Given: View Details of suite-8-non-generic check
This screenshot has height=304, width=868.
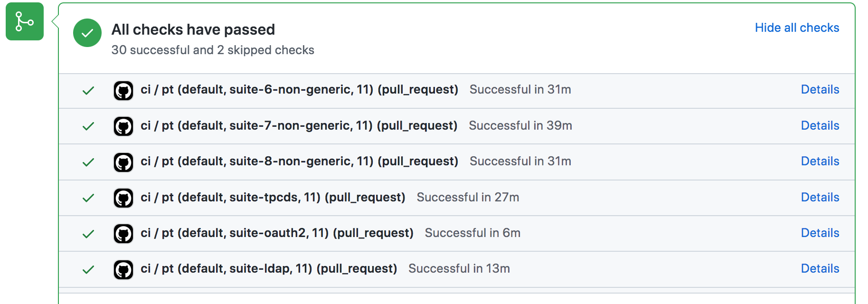Looking at the screenshot, I should pos(820,161).
